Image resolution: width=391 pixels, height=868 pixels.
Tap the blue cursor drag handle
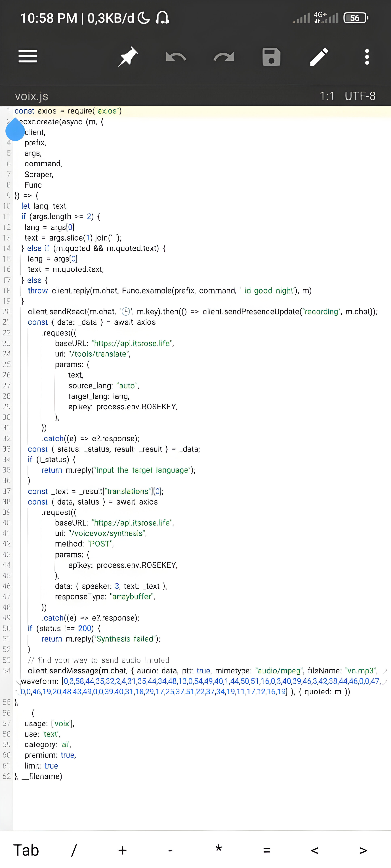[15, 130]
